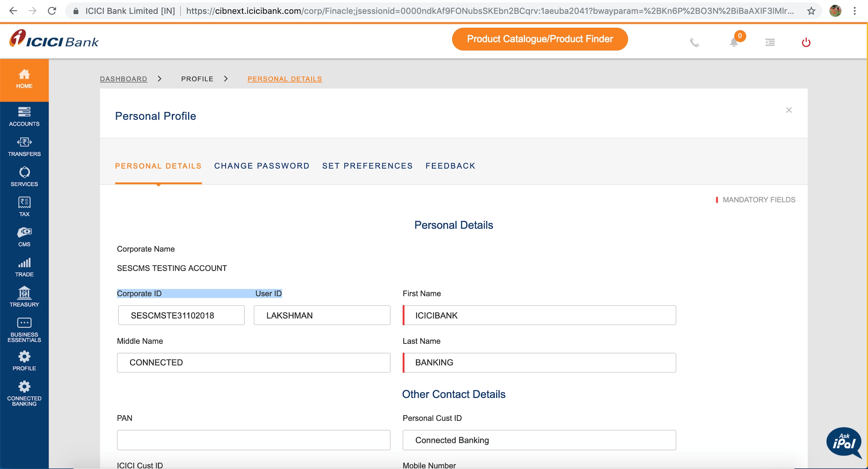The height and width of the screenshot is (469, 868).
Task: Click the notification count badge showing 0
Action: tap(740, 36)
